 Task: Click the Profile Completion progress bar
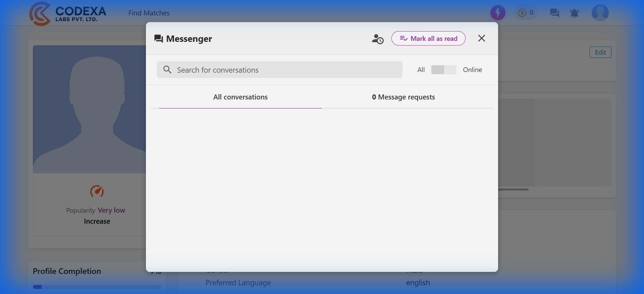pyautogui.click(x=97, y=287)
